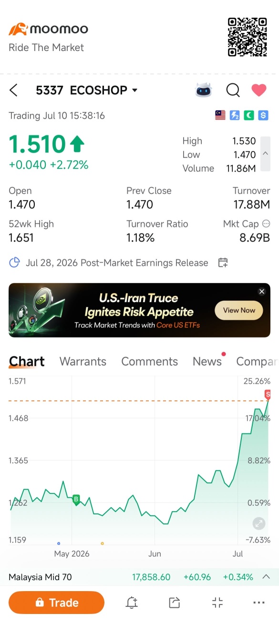The height and width of the screenshot is (644, 279).
Task: Open the AI robot assistant icon
Action: [204, 90]
